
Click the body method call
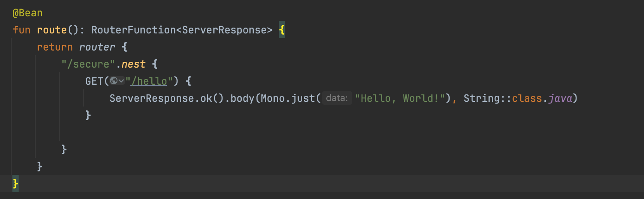pyautogui.click(x=242, y=98)
